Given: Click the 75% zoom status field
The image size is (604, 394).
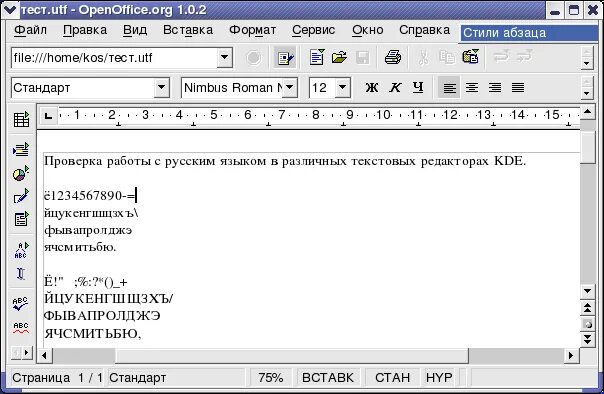Looking at the screenshot, I should pyautogui.click(x=270, y=377).
